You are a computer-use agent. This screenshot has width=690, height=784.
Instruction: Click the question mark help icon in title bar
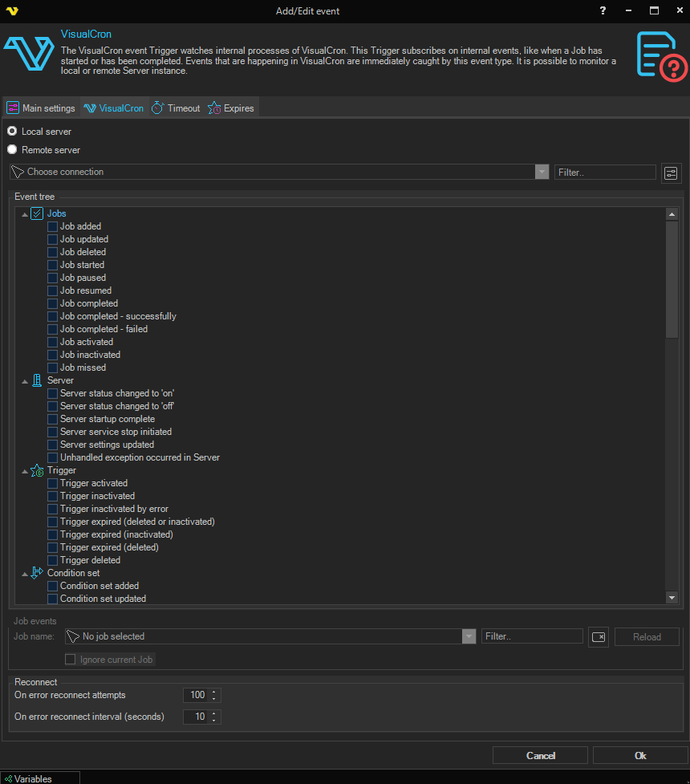603,11
